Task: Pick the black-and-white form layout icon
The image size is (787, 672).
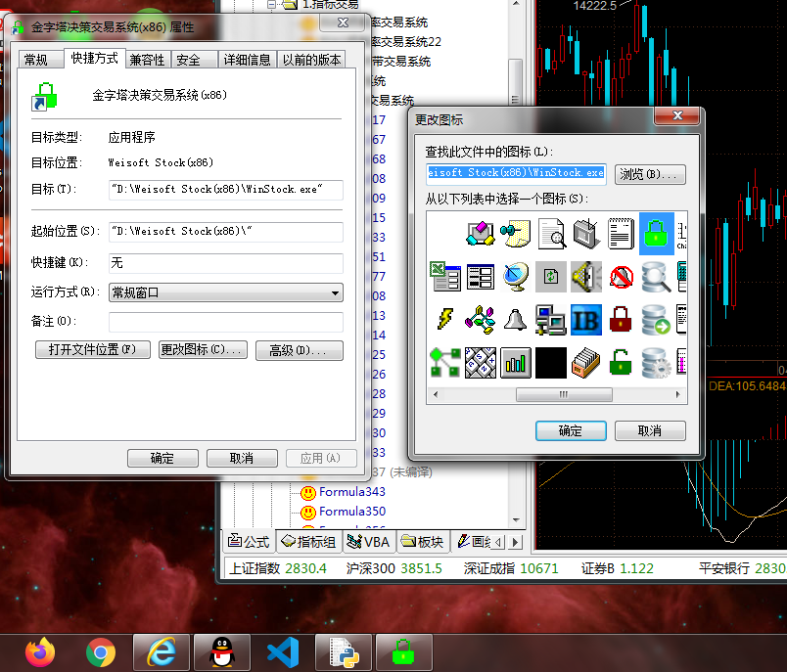Action: pos(481,277)
